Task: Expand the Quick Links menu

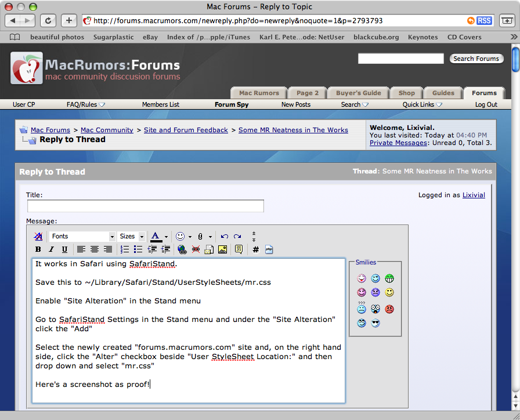Action: [x=422, y=104]
